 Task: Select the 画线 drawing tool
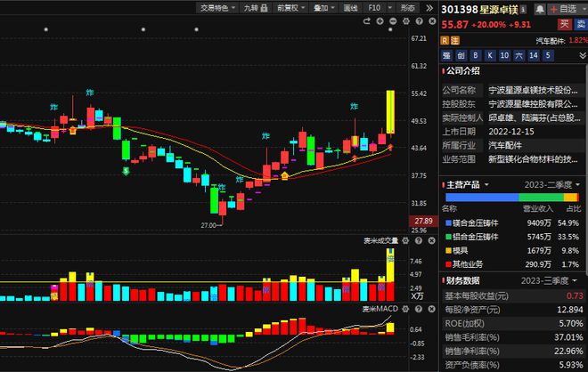(351, 7)
